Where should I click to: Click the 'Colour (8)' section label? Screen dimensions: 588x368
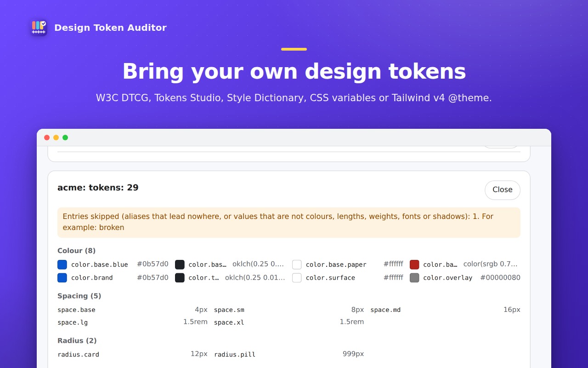77,251
